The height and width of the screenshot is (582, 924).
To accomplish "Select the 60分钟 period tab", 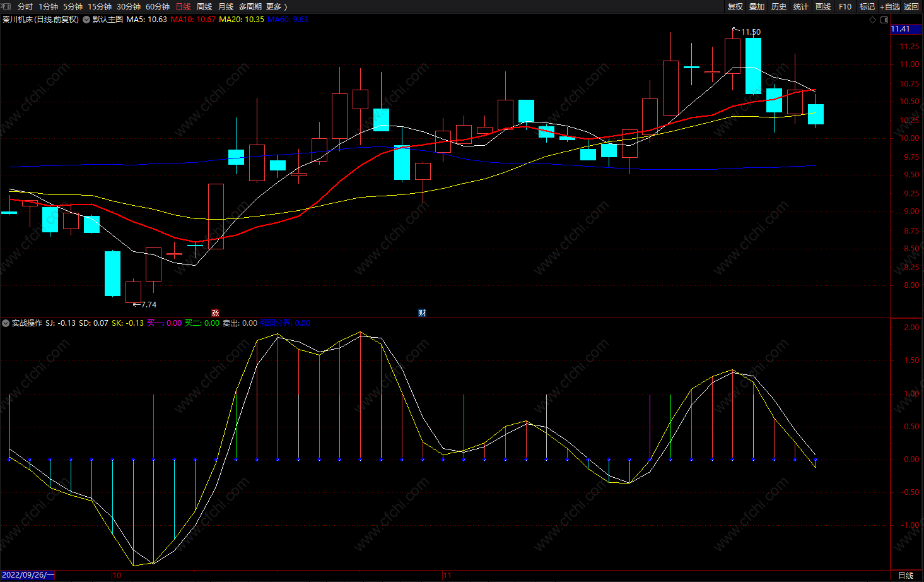I will point(158,7).
